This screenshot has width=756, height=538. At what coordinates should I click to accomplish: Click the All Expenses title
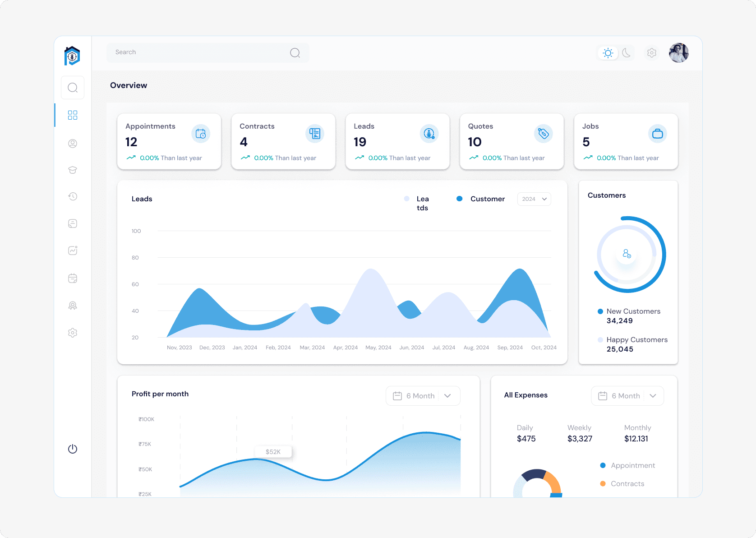pos(526,395)
